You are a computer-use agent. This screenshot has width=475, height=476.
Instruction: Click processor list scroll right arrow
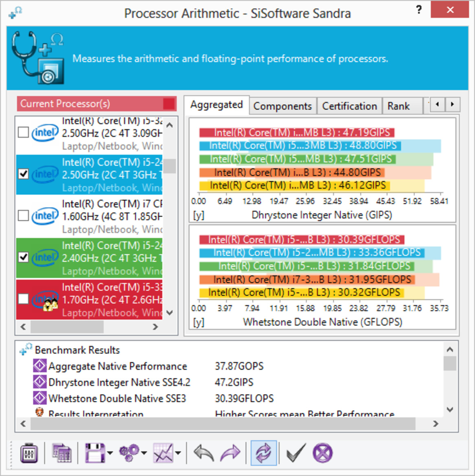[155, 327]
